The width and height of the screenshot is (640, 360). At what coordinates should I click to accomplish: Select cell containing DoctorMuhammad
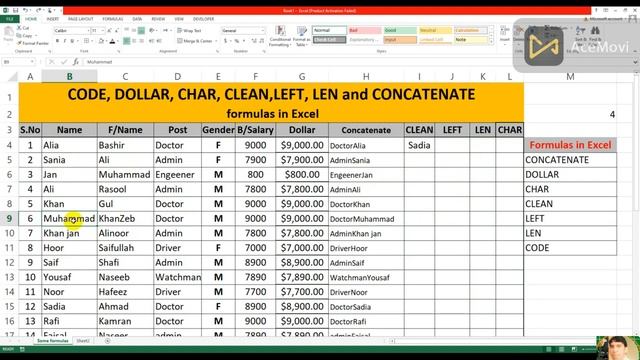(x=366, y=219)
